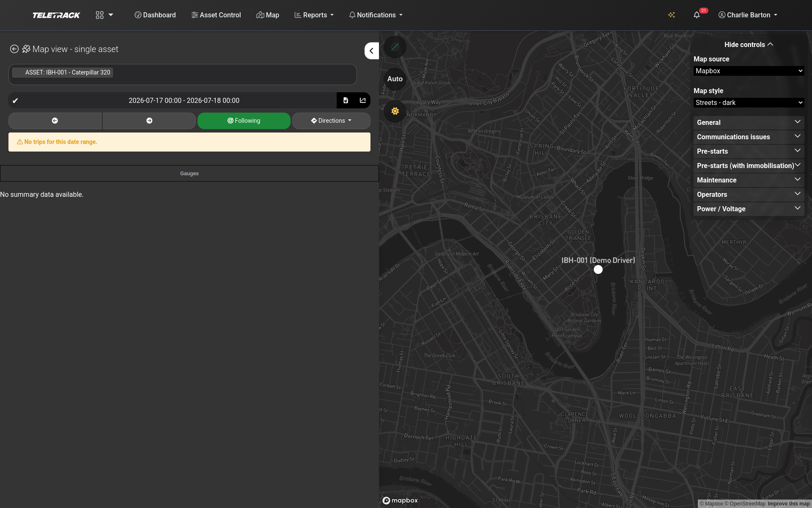Expand the Power / Voltage section
Viewport: 812px width, 508px height.
(x=749, y=209)
